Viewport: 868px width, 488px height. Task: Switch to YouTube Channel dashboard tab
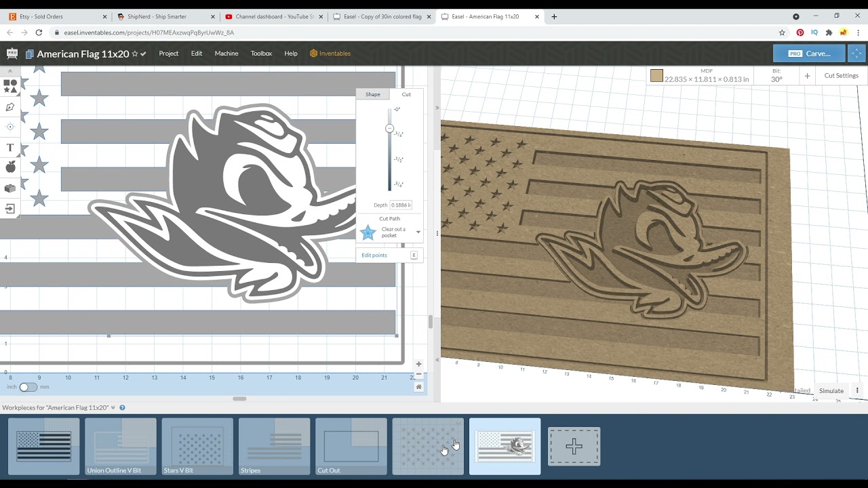click(273, 16)
